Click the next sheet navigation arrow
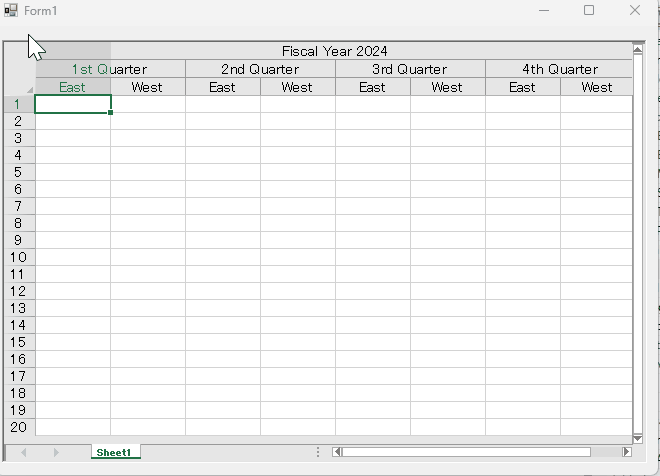 (56, 452)
